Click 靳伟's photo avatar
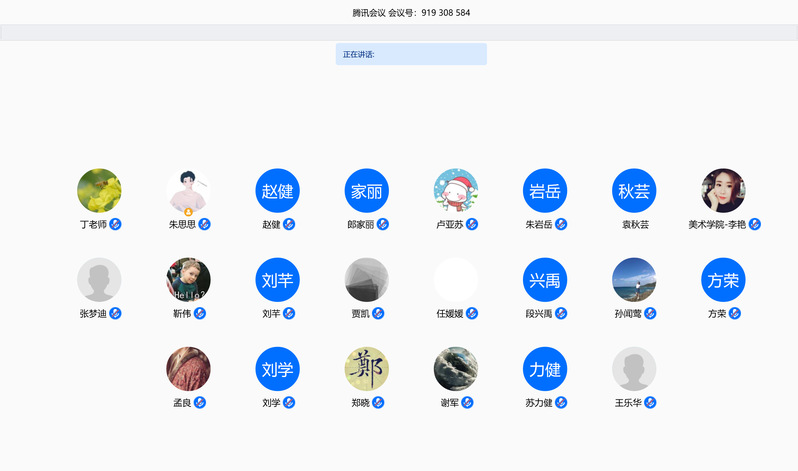Screen dimensions: 798x471 coord(188,279)
